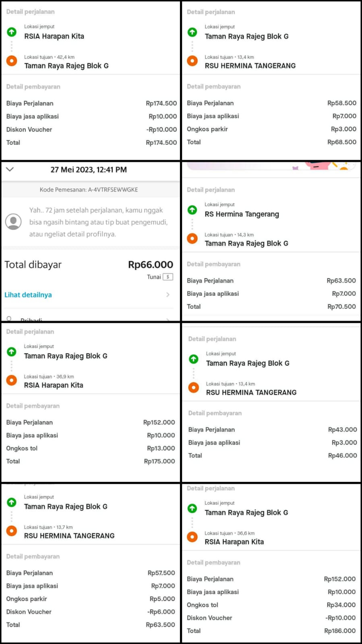Expand the chevron on the Pribadi row
Screen dimensions: 362x644
(x=168, y=320)
